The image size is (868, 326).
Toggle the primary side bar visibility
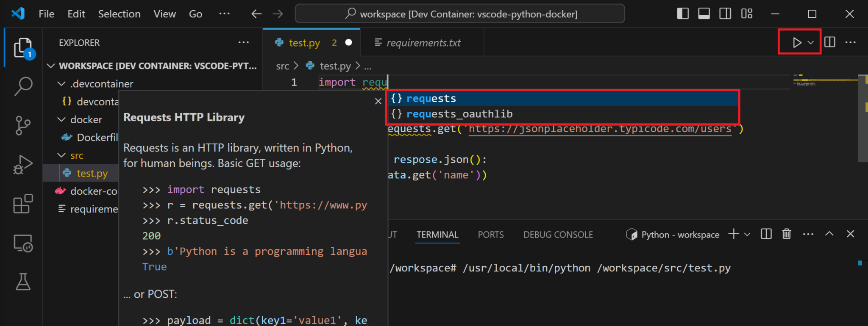(683, 14)
